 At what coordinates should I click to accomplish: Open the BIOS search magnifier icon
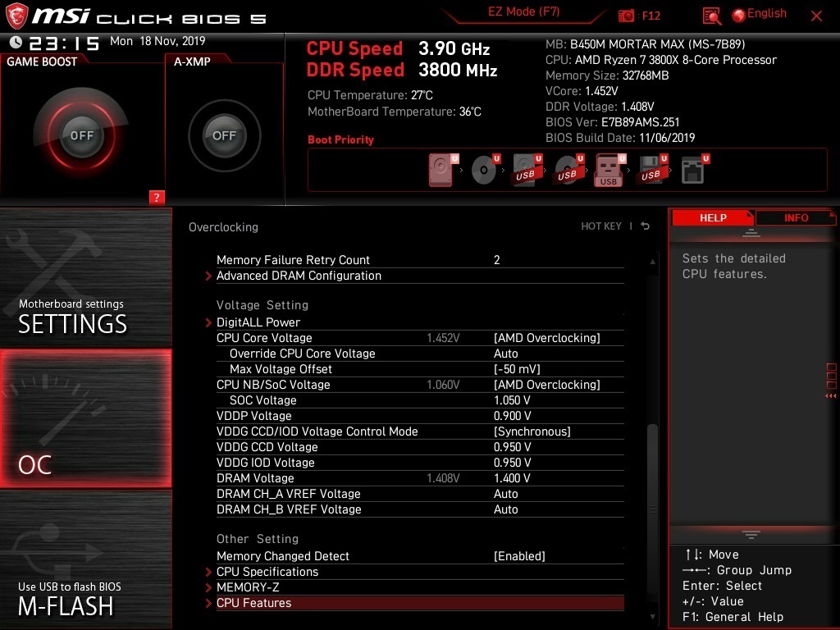point(712,16)
